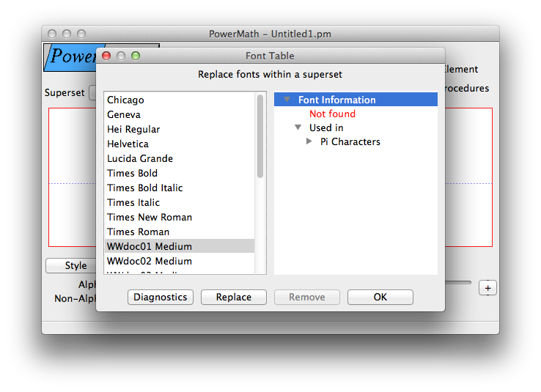The image size is (541, 392).
Task: Collapse the Font Information disclosure triangle
Action: coord(287,100)
